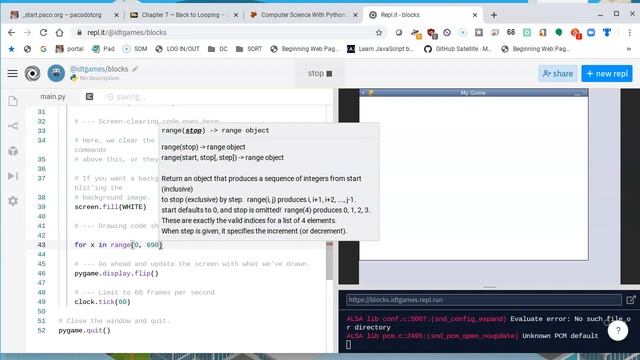The height and width of the screenshot is (360, 640).
Task: Open the help question mark bubble
Action: (x=618, y=331)
